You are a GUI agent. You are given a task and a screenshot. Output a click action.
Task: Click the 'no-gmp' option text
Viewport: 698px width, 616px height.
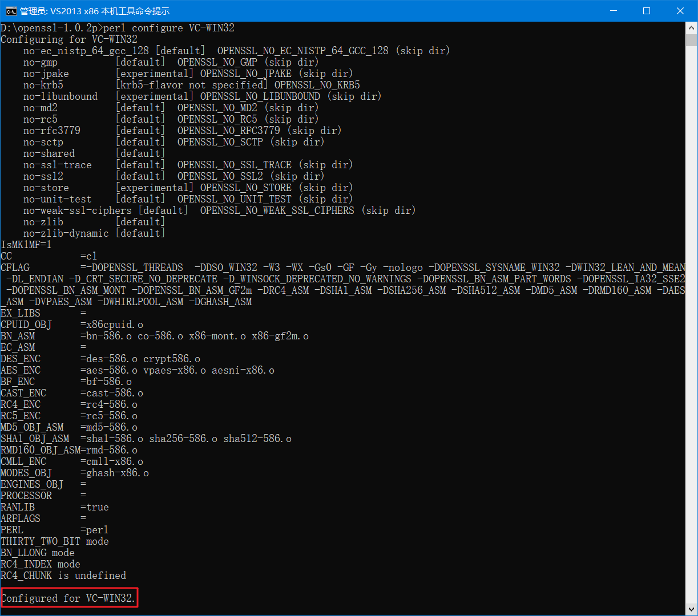pos(41,62)
